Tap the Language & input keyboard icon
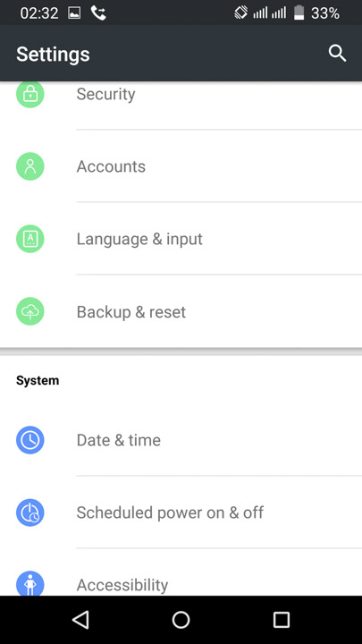Image resolution: width=362 pixels, height=644 pixels. [30, 239]
